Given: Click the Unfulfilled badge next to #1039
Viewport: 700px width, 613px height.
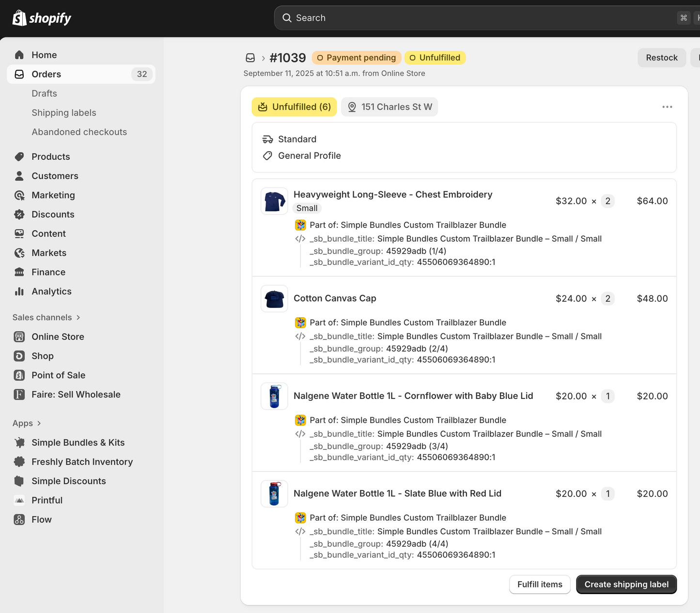Looking at the screenshot, I should (x=435, y=58).
